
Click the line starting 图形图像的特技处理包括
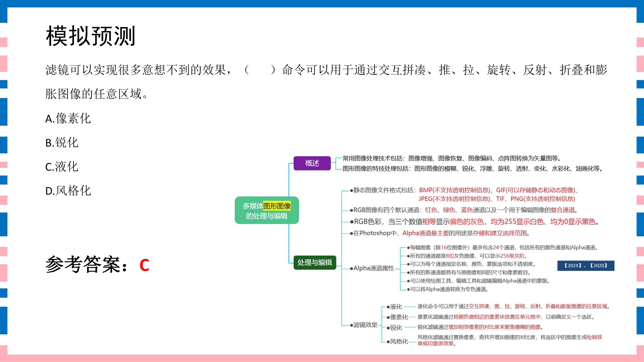click(x=473, y=169)
